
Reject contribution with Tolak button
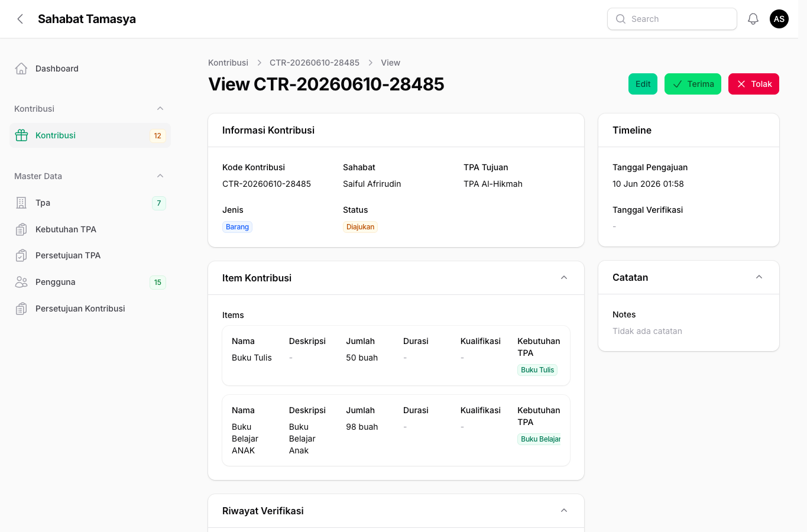click(754, 84)
